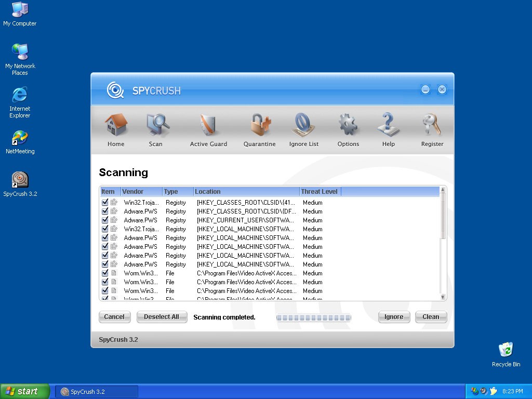Open Options gear icon
532x399 pixels.
point(348,126)
